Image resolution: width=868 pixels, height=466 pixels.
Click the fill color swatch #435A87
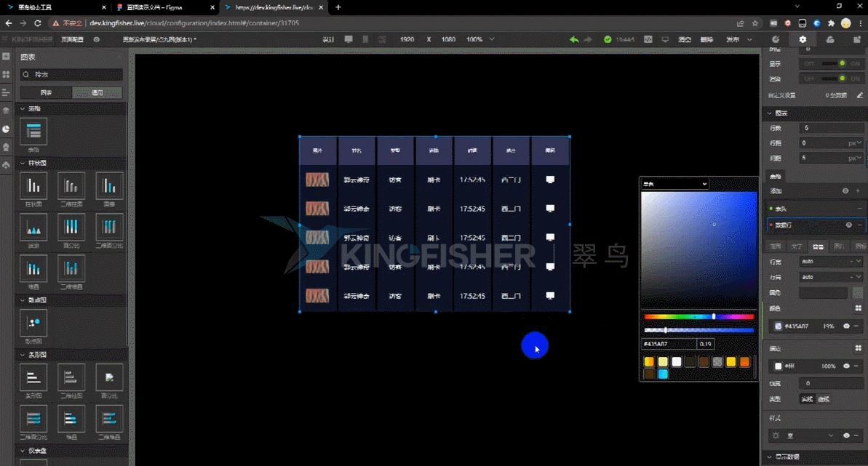779,326
